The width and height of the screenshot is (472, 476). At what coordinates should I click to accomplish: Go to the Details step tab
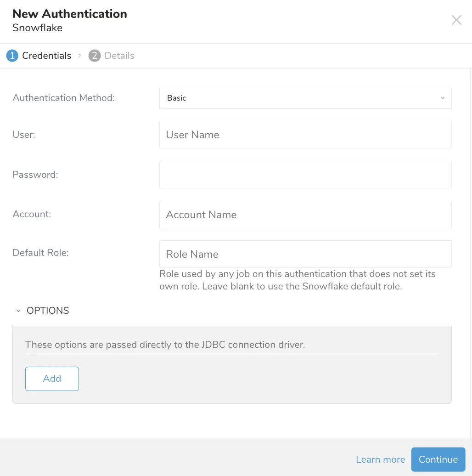111,56
